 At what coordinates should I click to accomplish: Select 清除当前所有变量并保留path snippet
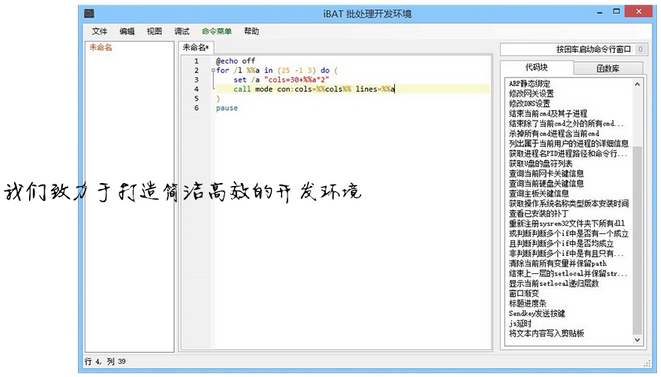pos(558,263)
